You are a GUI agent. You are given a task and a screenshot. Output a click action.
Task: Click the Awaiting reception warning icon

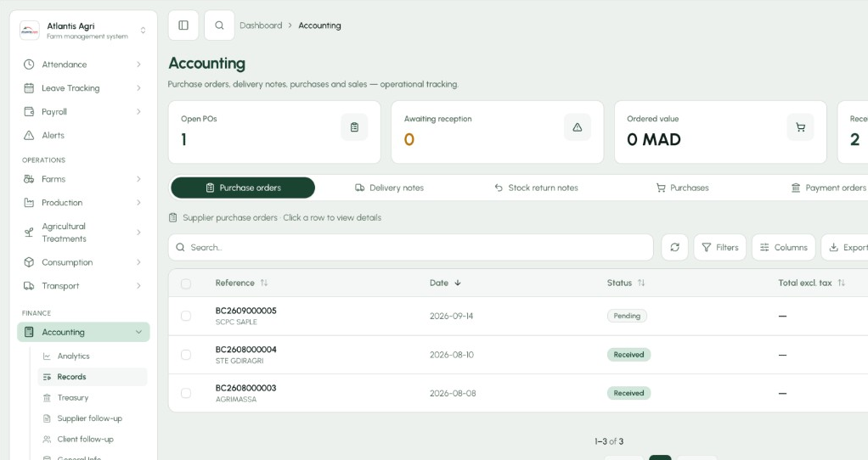tap(578, 127)
